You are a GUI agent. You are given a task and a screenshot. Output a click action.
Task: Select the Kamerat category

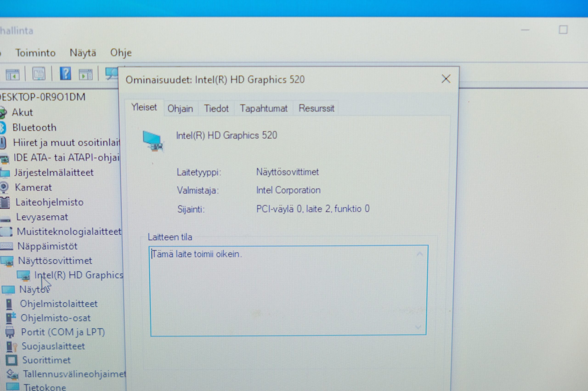(33, 187)
